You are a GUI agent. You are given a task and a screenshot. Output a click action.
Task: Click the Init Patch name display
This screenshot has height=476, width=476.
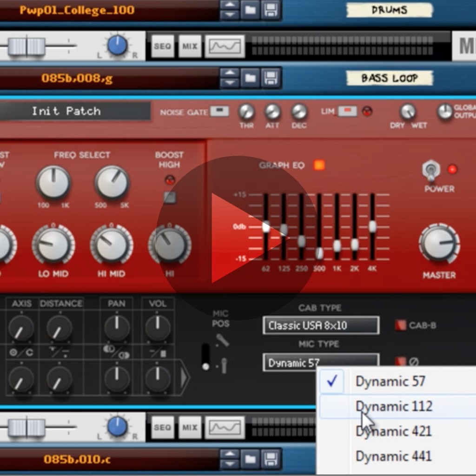pyautogui.click(x=75, y=111)
